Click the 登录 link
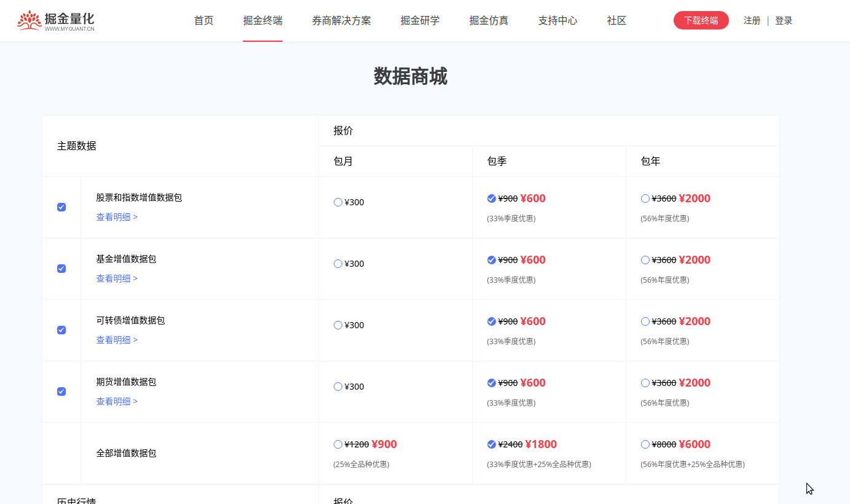 (x=784, y=20)
